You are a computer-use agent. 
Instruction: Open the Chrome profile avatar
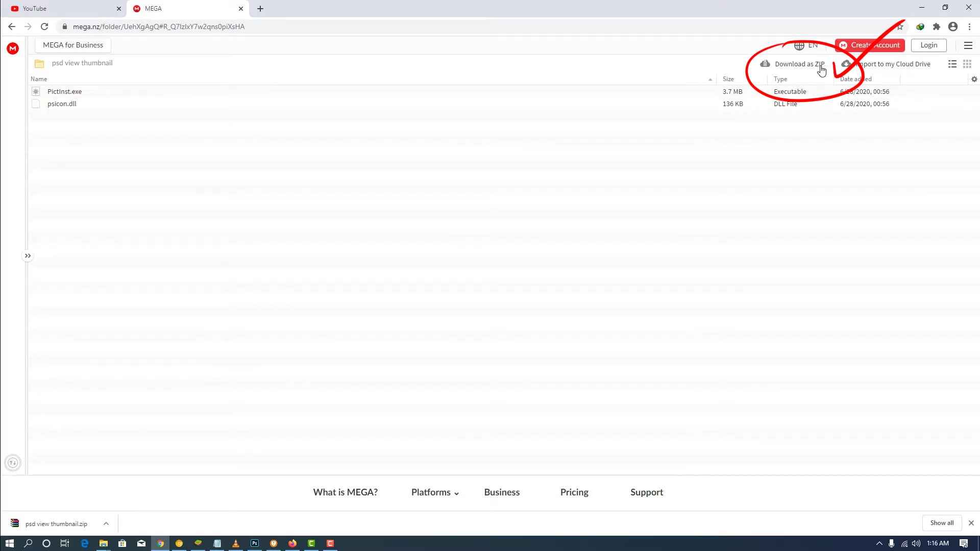(x=953, y=27)
